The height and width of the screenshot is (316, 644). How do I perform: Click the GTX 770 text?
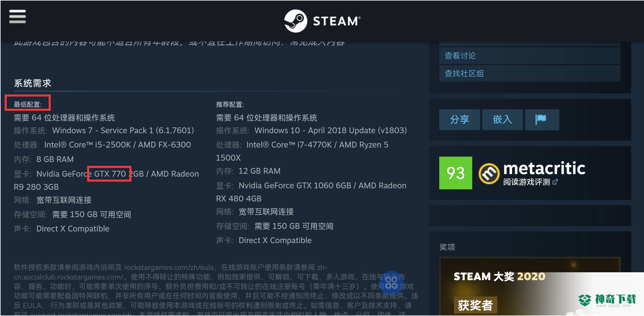point(110,174)
